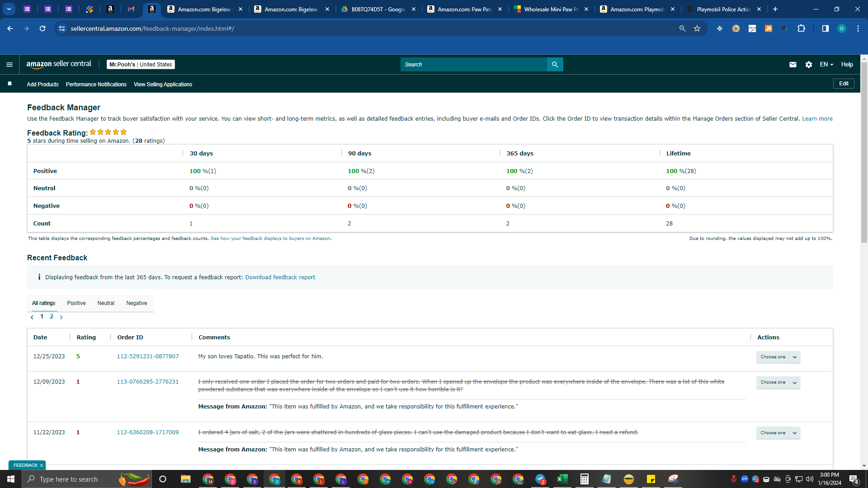Open the Chrome three-dot menu
This screenshot has width=868, height=488.
point(858,28)
